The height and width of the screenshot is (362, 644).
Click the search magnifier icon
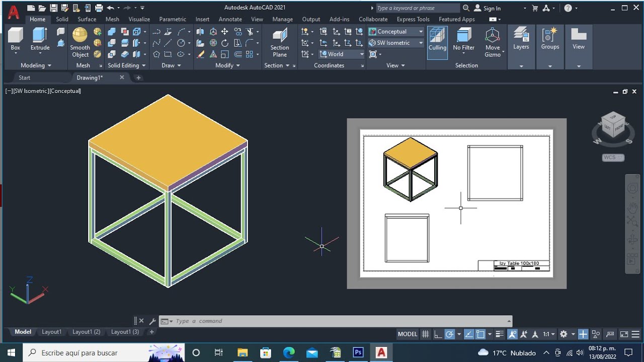click(466, 8)
